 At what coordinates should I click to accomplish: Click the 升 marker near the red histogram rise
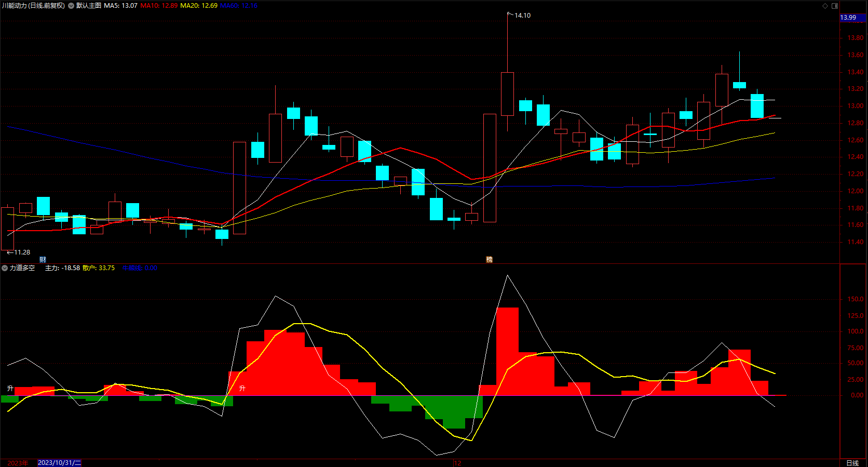pos(242,388)
